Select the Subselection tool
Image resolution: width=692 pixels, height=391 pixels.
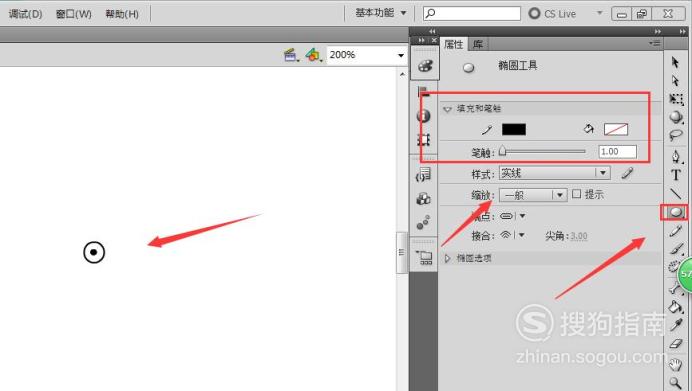click(x=675, y=80)
